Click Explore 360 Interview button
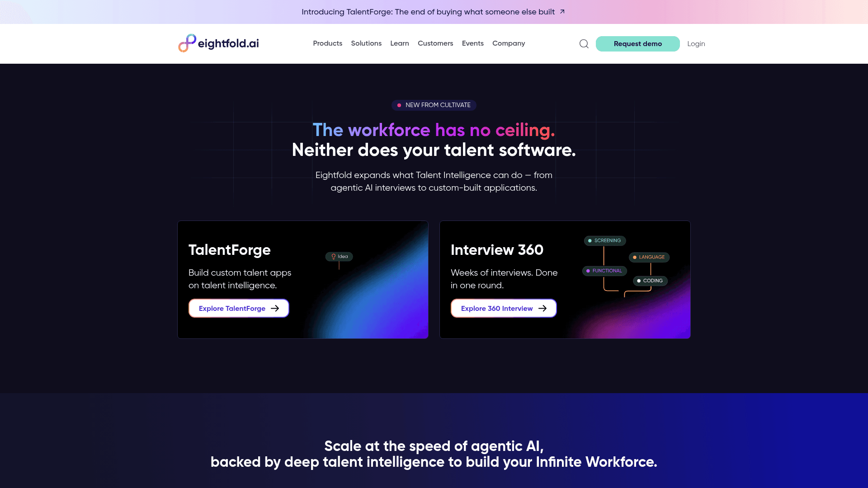The image size is (868, 488). [x=504, y=309]
